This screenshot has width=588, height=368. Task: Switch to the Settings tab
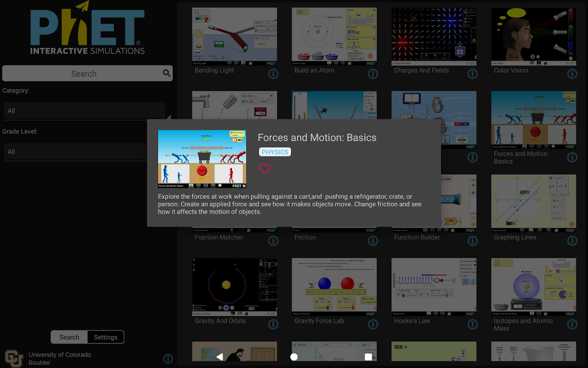105,337
